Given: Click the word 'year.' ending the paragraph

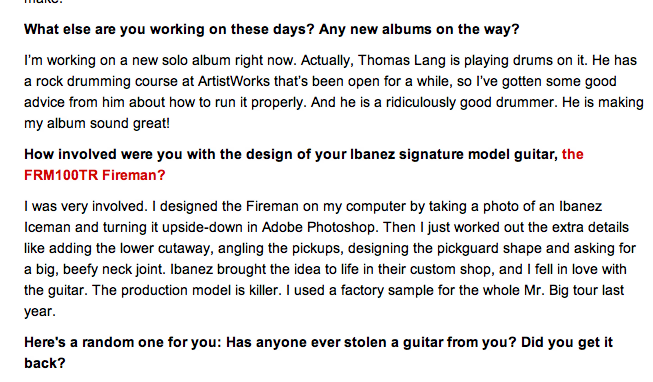Looking at the screenshot, I should [x=40, y=311].
